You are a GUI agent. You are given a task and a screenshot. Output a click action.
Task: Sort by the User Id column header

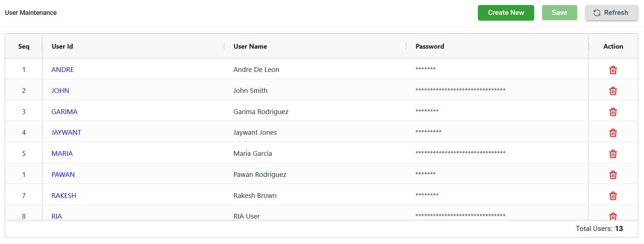(62, 46)
